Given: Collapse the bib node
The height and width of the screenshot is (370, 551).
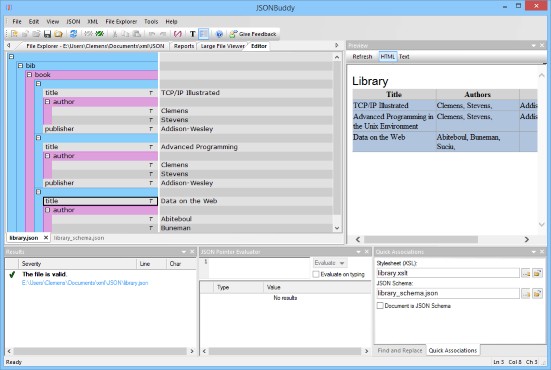Looking at the screenshot, I should click(x=20, y=66).
